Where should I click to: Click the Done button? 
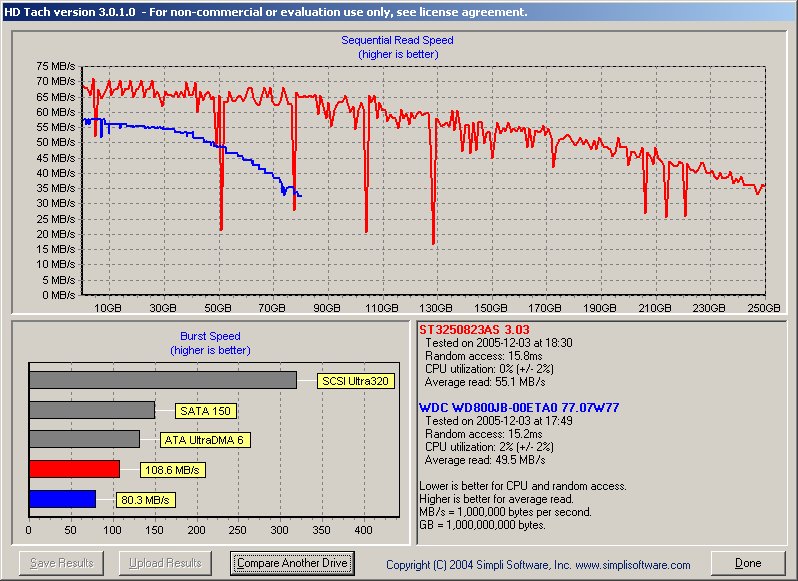[748, 563]
